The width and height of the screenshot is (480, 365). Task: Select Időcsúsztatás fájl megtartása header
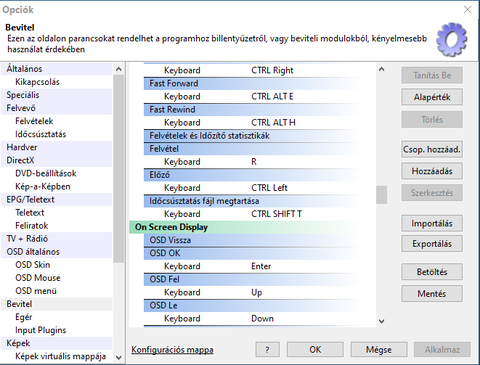252,201
